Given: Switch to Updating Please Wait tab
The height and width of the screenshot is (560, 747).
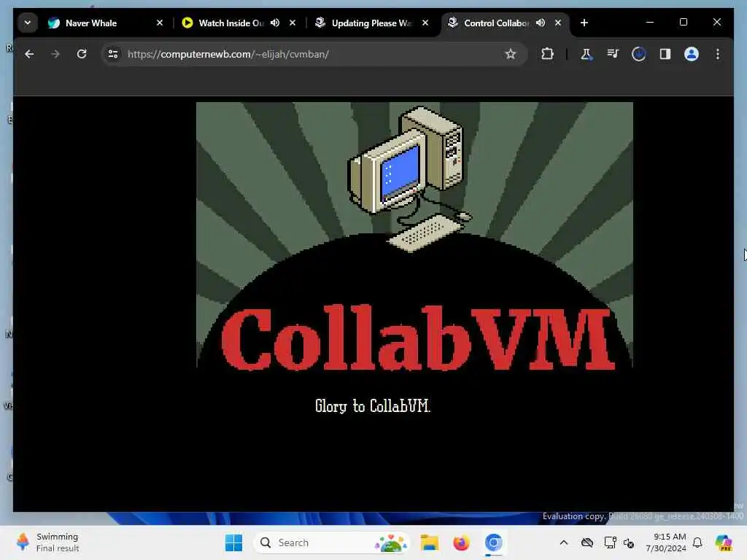Looking at the screenshot, I should coord(371,23).
